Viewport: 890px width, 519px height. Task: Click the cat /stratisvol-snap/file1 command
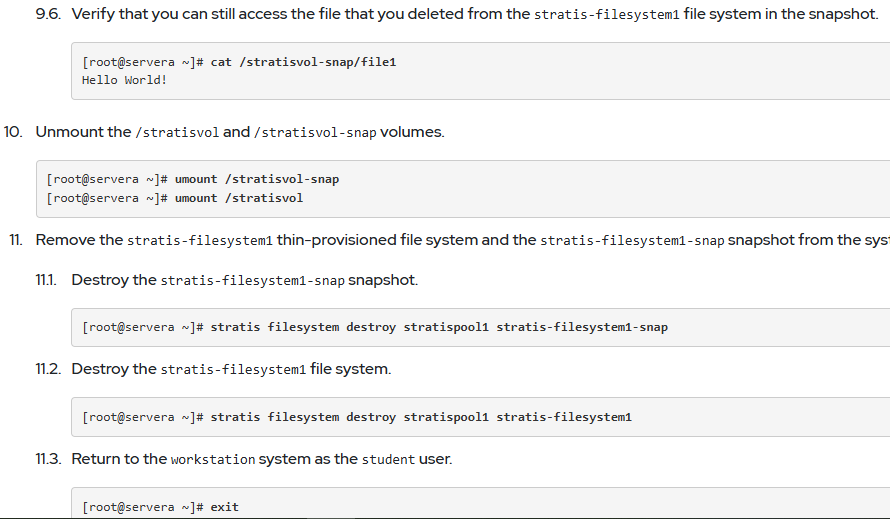coord(303,62)
